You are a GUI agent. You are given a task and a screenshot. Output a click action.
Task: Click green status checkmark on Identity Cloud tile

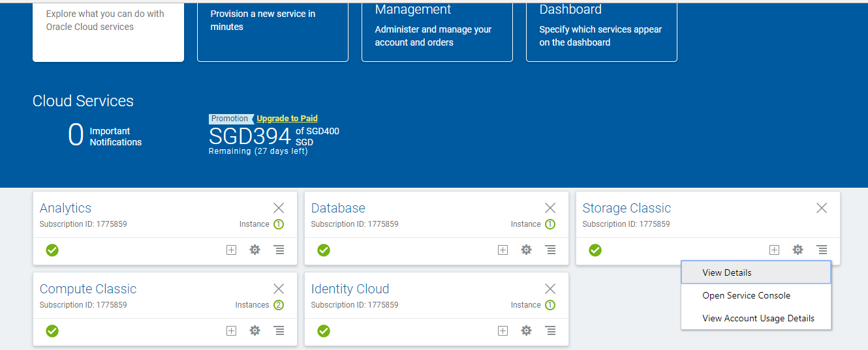coord(324,330)
